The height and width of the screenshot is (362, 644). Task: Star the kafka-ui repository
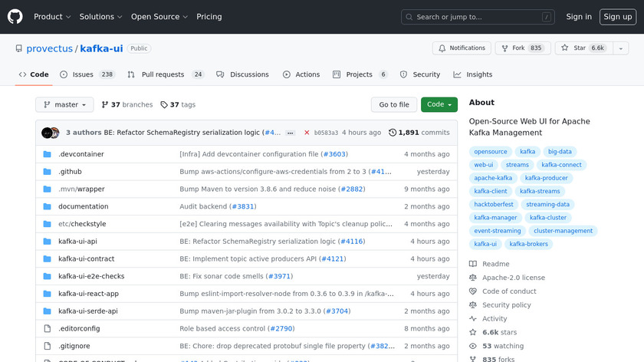[583, 48]
